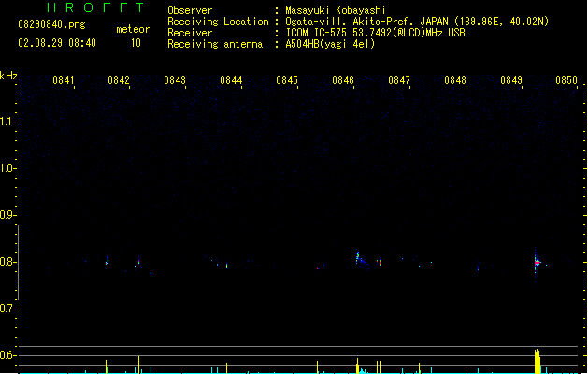Image resolution: width=588 pixels, height=374 pixels.
Task: Click the tall yellow intensity spike after 0849
Action: (537, 361)
